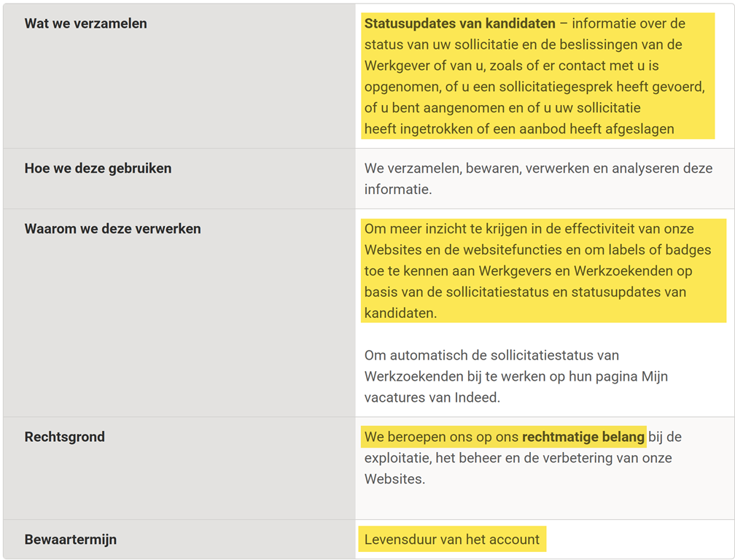Click the "Wat we verzamelen" row header
The image size is (735, 560).
[86, 23]
